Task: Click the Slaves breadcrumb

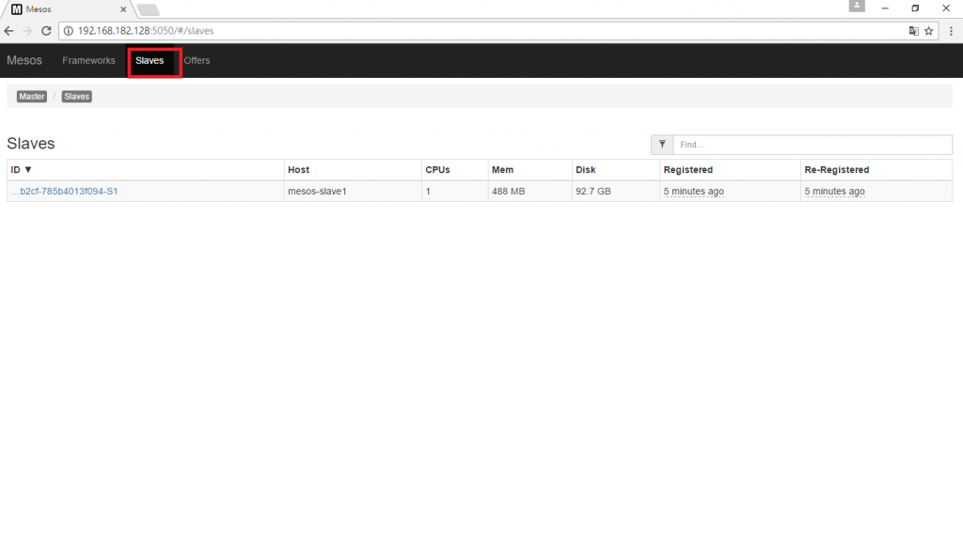Action: click(77, 96)
